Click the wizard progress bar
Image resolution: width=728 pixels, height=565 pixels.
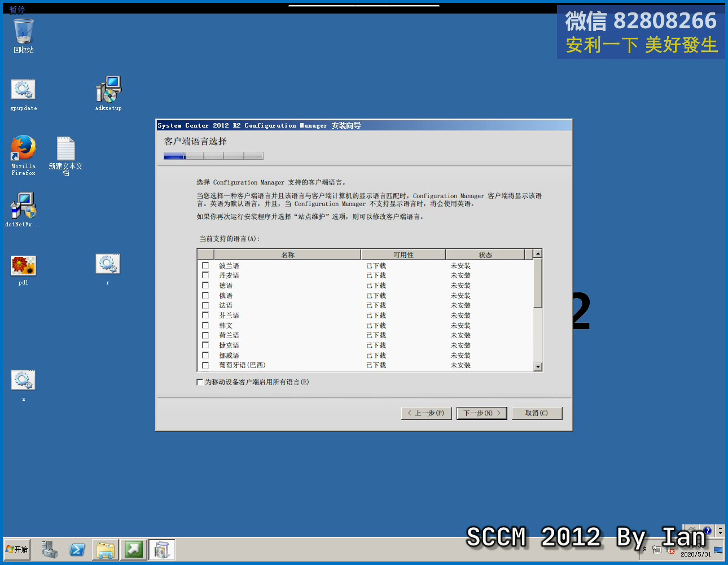click(213, 156)
